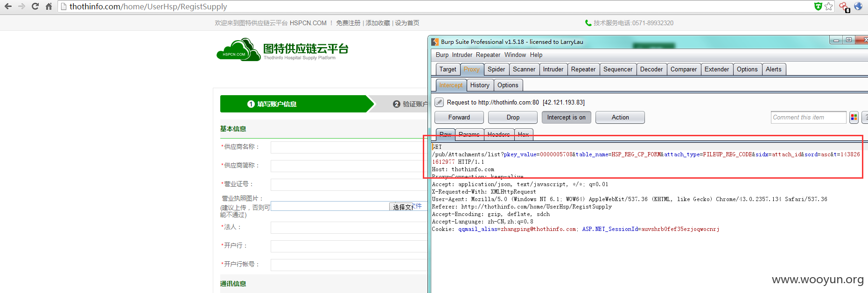Select the Headers view tab

499,134
